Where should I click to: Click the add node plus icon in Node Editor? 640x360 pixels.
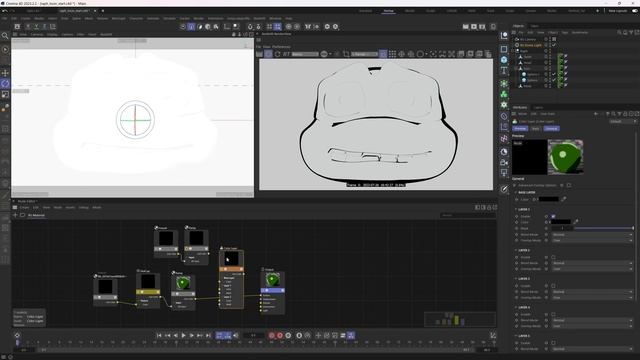coord(16,215)
